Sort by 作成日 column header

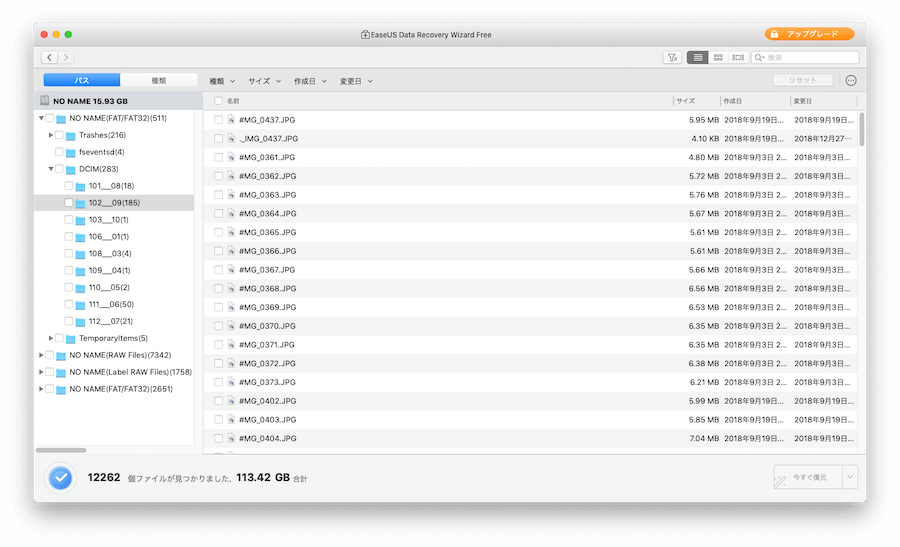tap(732, 101)
